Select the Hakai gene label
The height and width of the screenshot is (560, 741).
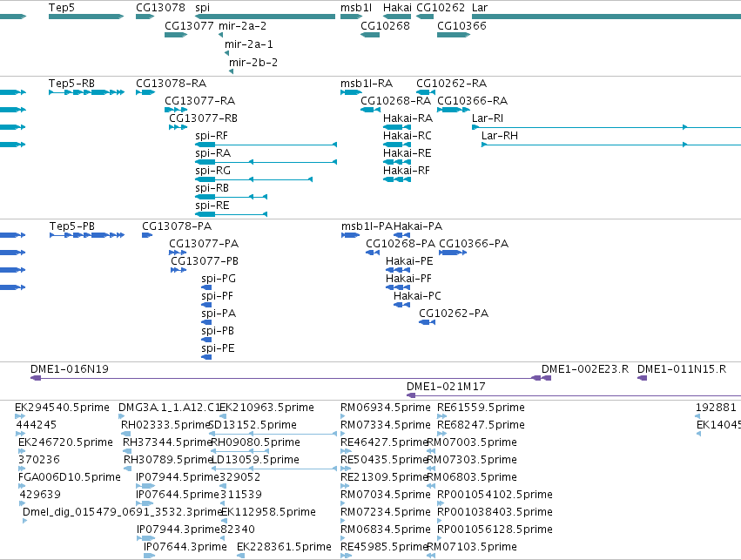pyautogui.click(x=397, y=8)
